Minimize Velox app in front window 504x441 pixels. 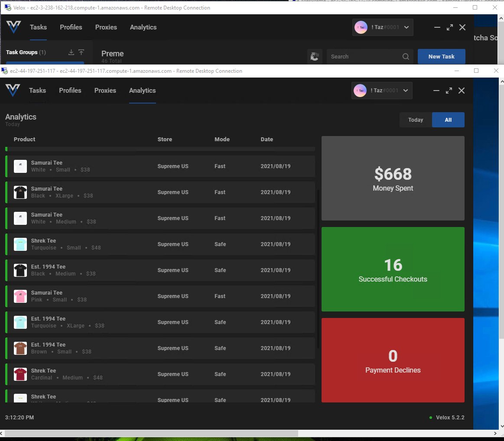436,91
